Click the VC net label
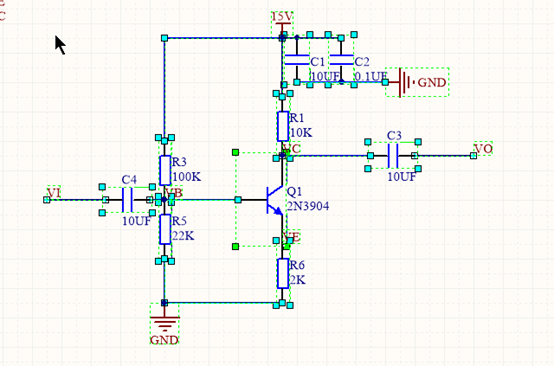Image resolution: width=554 pixels, height=366 pixels. [x=293, y=148]
